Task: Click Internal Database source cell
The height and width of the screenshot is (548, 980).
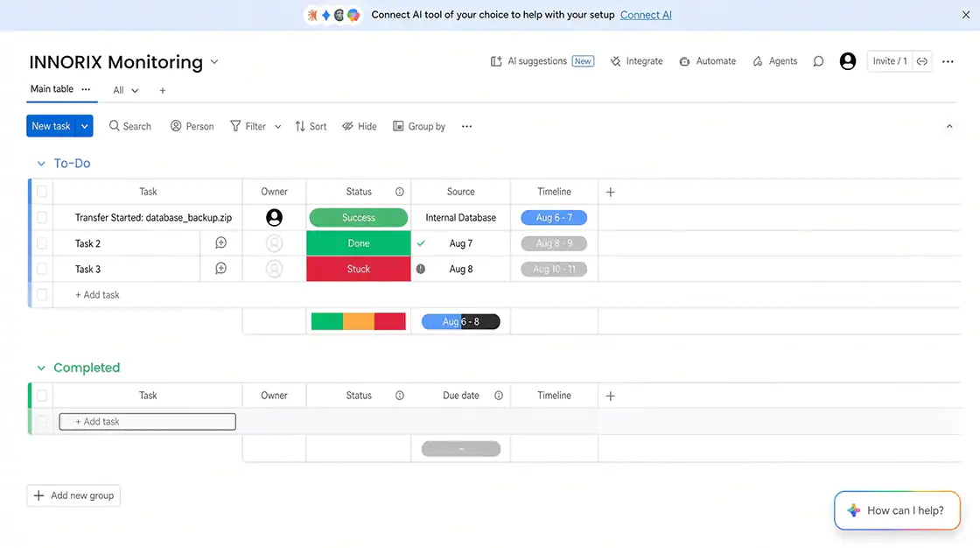Action: coord(460,218)
